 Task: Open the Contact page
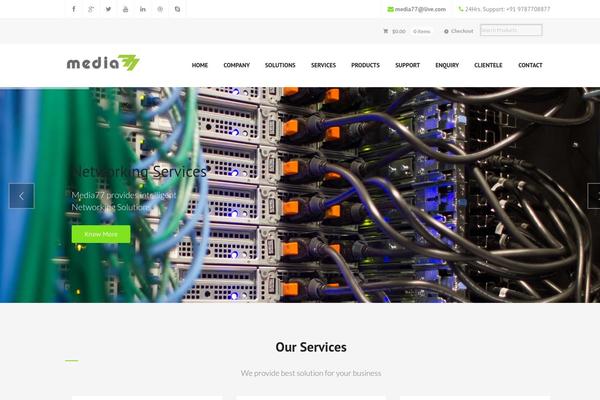pos(530,65)
